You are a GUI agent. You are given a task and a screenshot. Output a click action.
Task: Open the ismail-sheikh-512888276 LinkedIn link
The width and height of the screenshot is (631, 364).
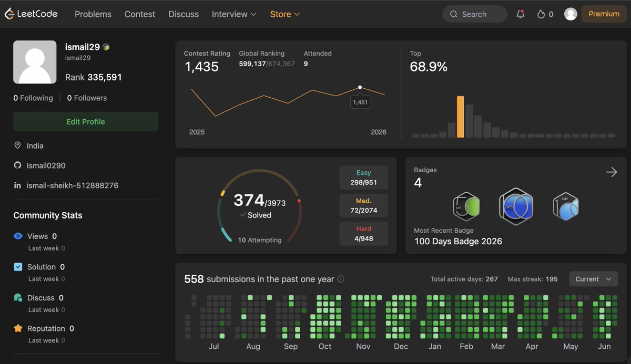(x=73, y=185)
